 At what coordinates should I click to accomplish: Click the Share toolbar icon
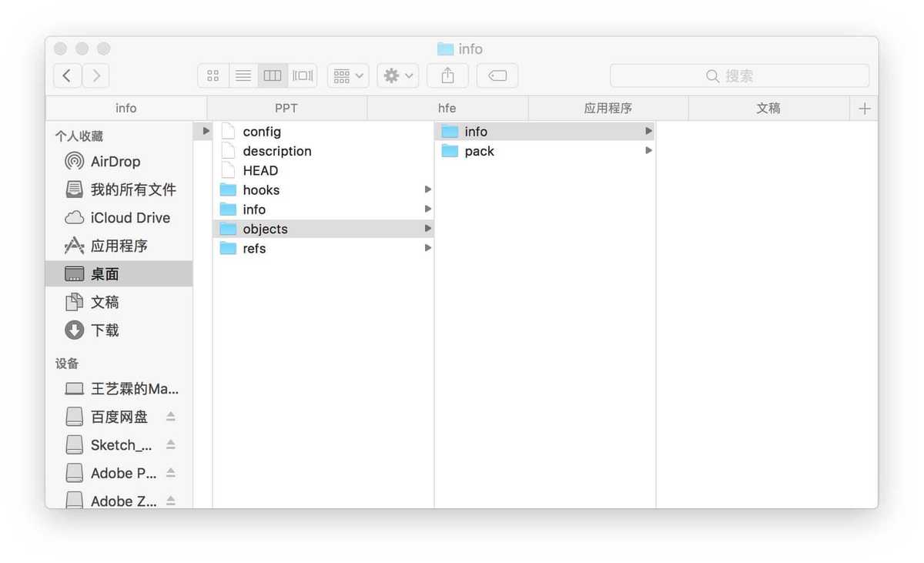(448, 75)
